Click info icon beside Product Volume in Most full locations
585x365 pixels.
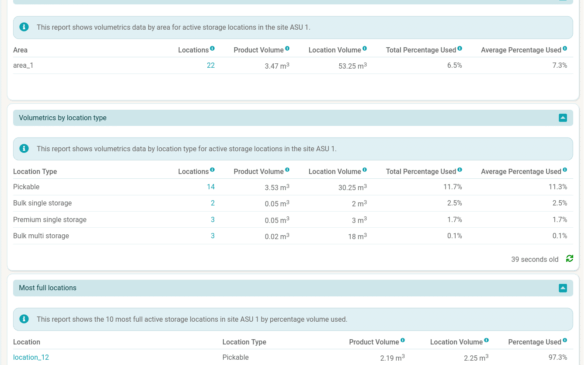403,340
